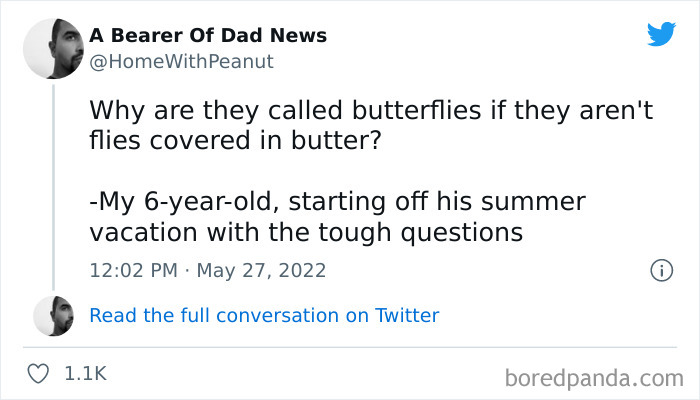Read the full conversation on Twitter
The width and height of the screenshot is (700, 400).
264,315
